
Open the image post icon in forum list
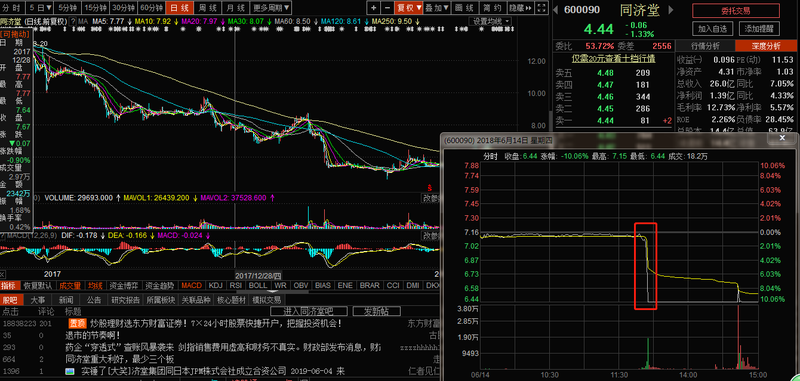[x=69, y=371]
